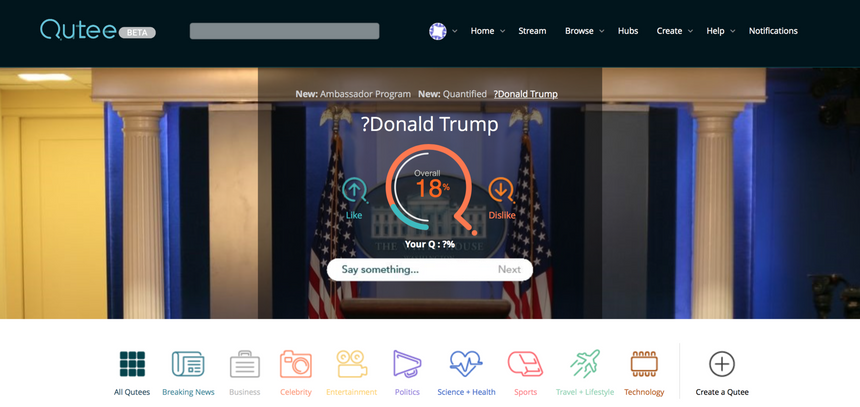
Task: Click the Qutee logo
Action: tap(80, 30)
